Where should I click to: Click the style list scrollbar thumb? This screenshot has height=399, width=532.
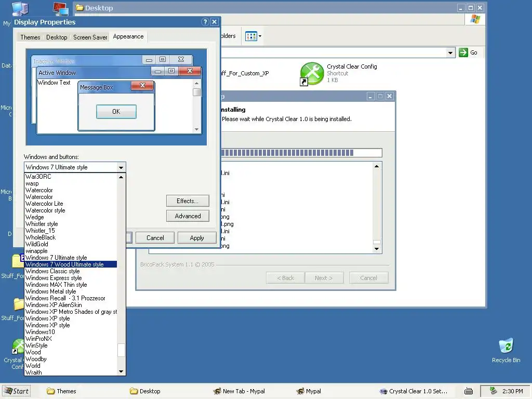[121, 350]
